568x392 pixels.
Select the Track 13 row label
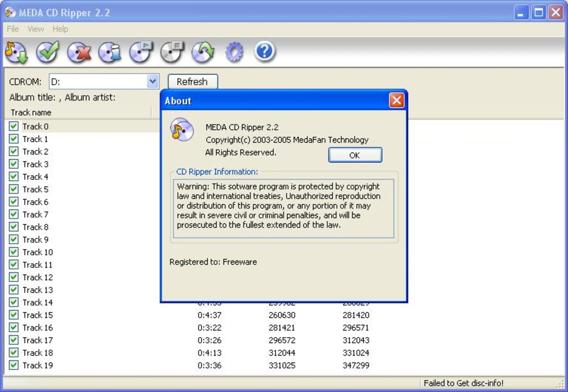[38, 290]
